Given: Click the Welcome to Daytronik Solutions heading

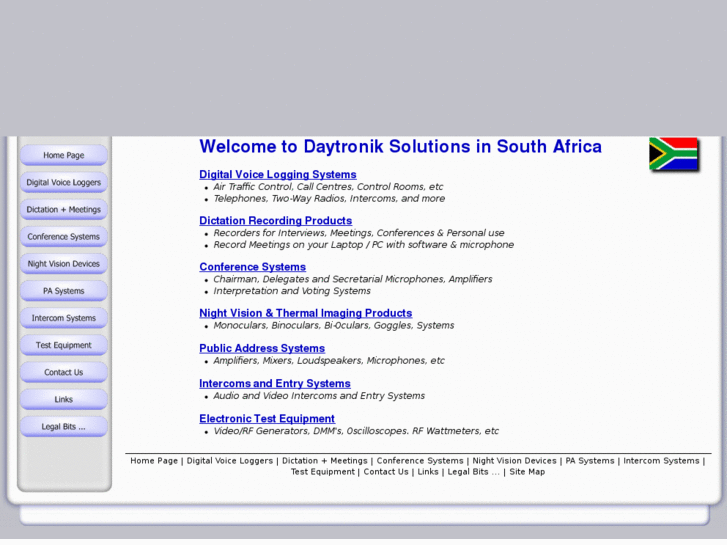Looking at the screenshot, I should pos(401,147).
